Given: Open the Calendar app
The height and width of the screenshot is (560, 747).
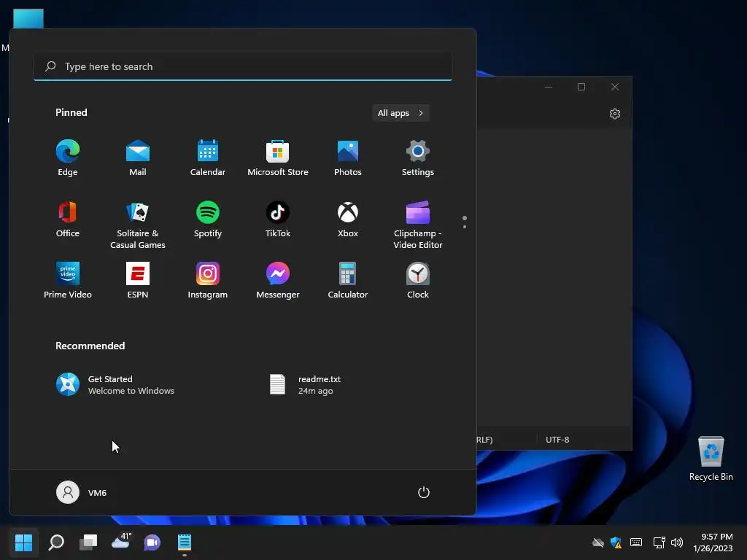Looking at the screenshot, I should coord(208,158).
